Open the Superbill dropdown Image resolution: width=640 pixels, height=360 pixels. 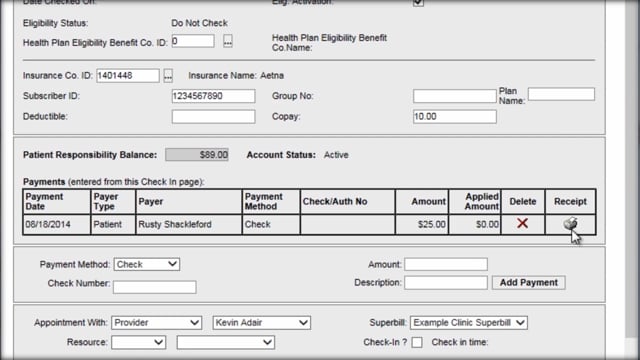tap(469, 322)
